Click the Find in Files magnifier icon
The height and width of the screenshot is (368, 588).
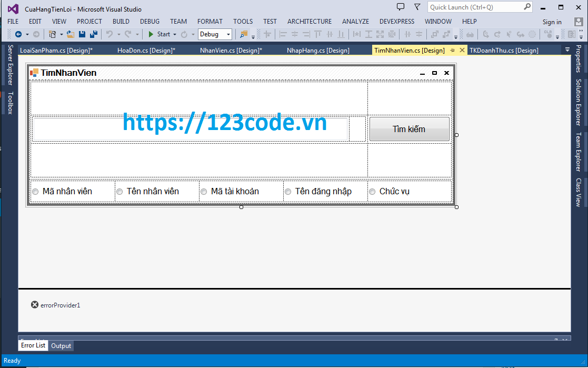tap(244, 34)
